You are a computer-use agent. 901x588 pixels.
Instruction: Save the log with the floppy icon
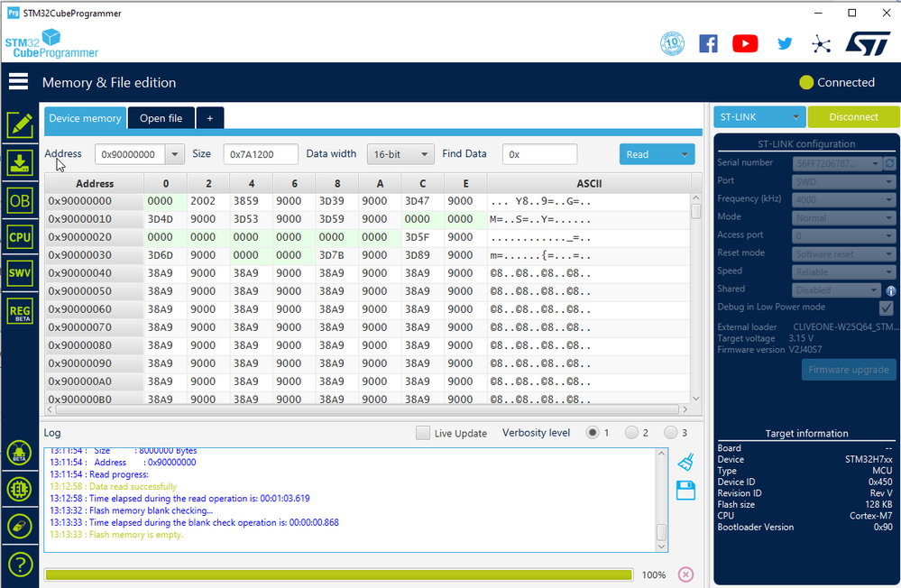[685, 491]
